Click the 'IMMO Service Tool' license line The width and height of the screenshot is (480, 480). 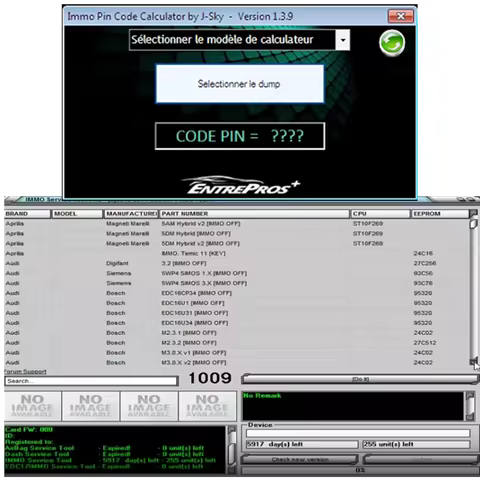click(x=110, y=460)
